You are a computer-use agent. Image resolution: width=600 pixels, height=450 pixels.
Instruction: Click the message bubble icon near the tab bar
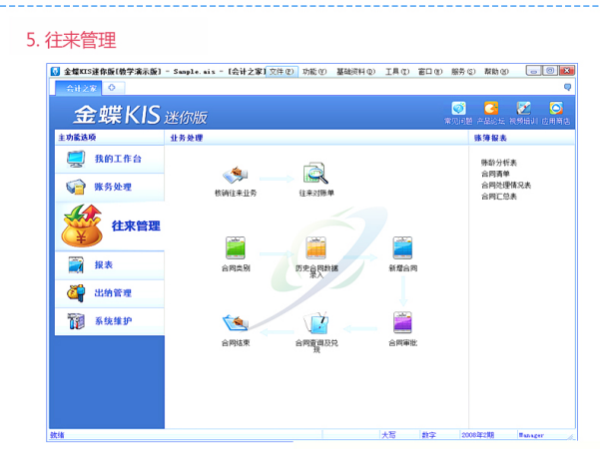[567, 87]
